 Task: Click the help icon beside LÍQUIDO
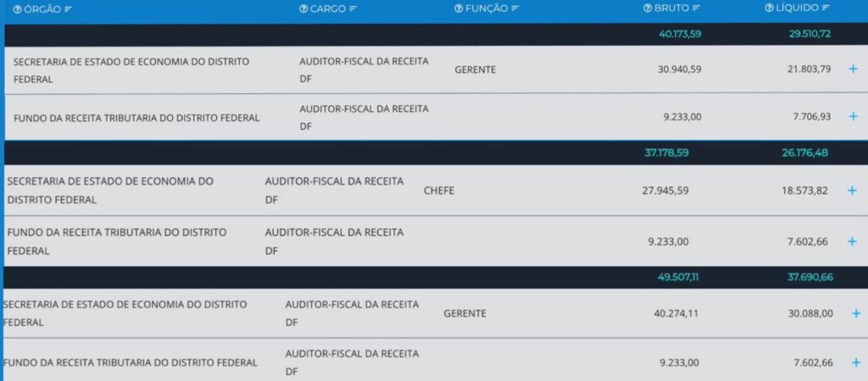point(769,8)
